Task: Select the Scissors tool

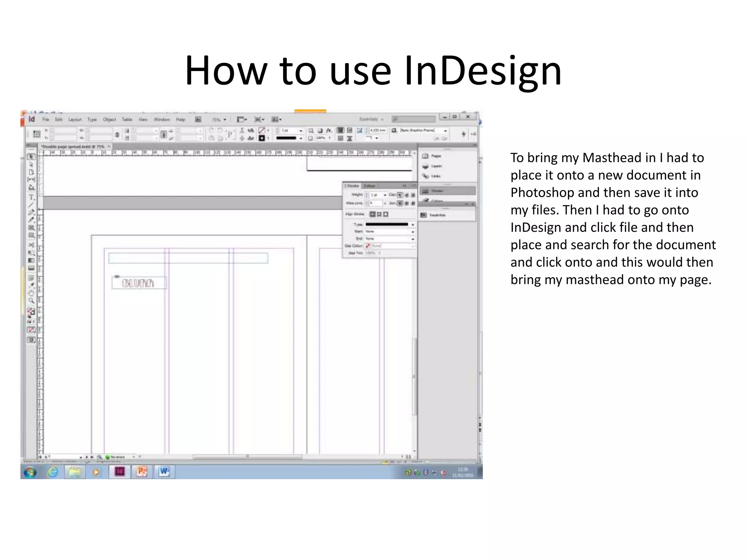Action: (31, 245)
